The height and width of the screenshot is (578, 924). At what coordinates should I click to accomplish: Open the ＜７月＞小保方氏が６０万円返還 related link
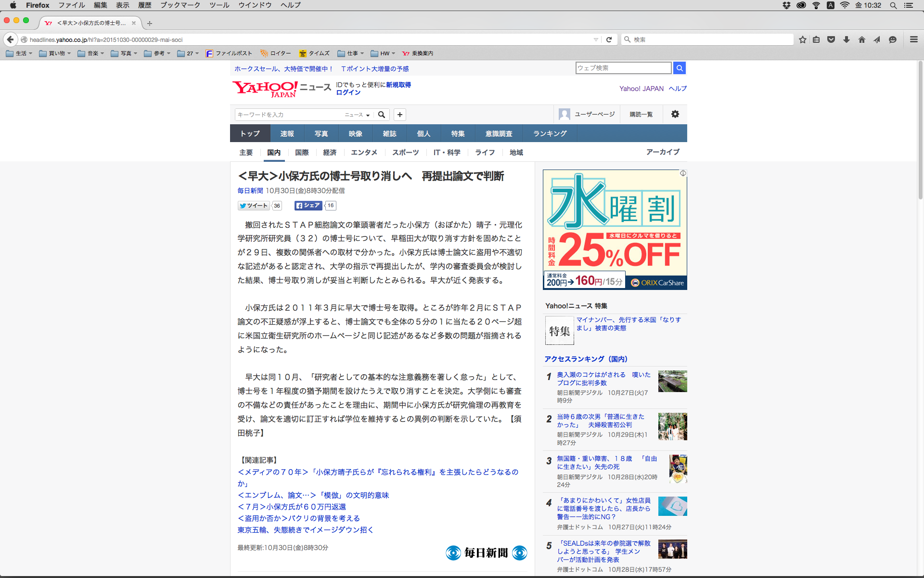[x=292, y=507]
